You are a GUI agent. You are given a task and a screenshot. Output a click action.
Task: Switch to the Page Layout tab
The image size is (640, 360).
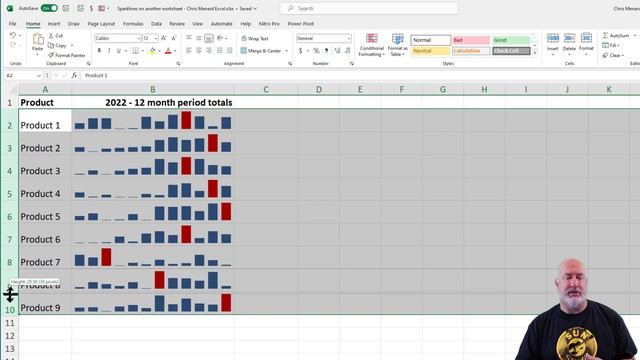tap(101, 24)
